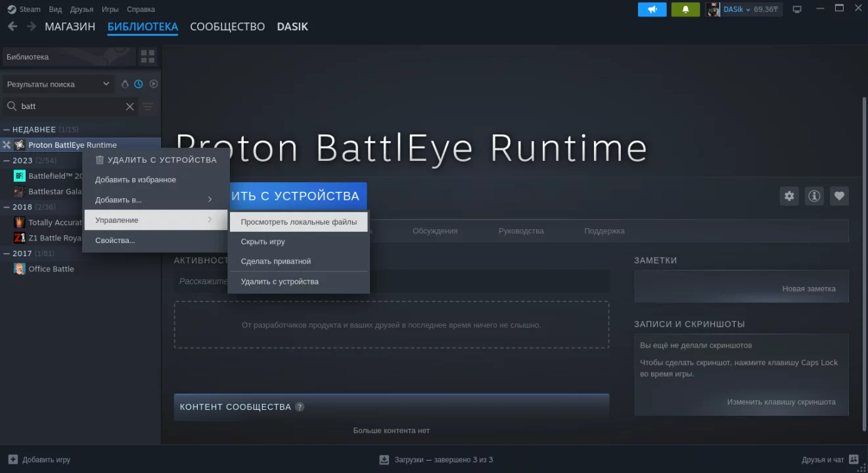Toggle the Linux penguin filter
This screenshot has height=473, width=868.
125,84
